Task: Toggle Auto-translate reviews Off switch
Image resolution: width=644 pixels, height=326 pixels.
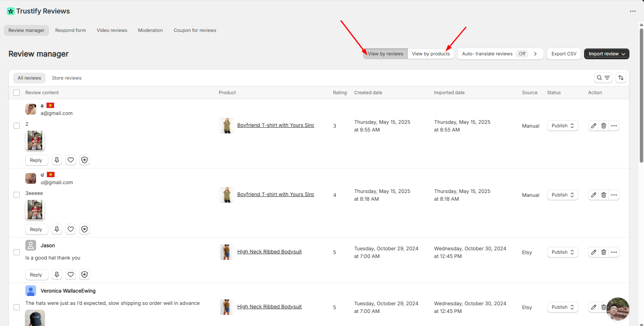Action: [x=522, y=54]
